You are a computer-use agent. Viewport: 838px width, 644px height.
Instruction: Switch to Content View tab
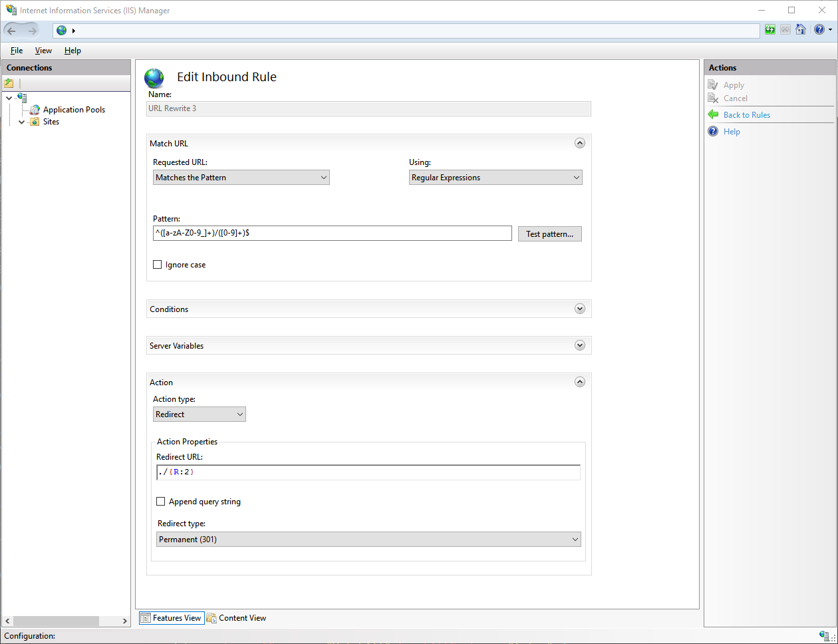pos(236,618)
